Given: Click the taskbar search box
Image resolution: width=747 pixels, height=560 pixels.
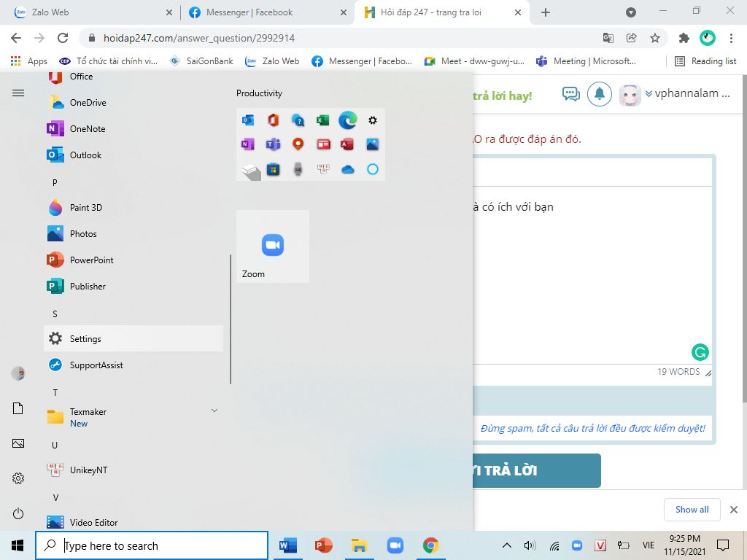Looking at the screenshot, I should pos(152,545).
